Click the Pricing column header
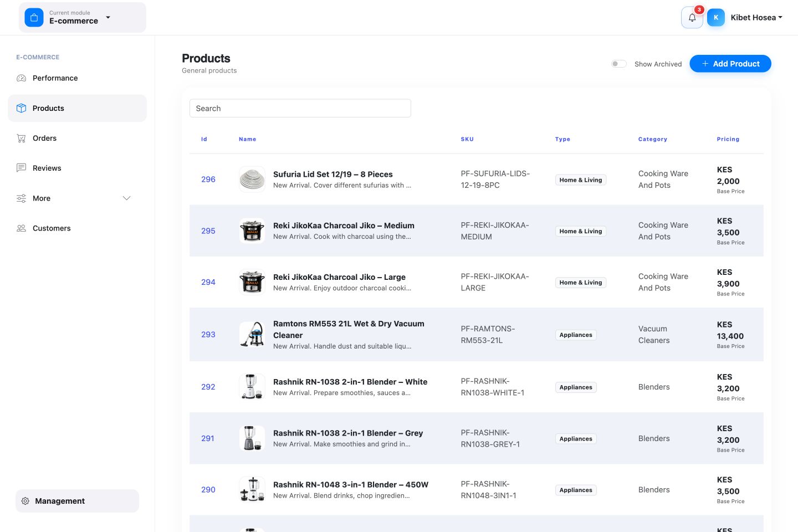Viewport: 798px width, 532px height. [x=728, y=139]
